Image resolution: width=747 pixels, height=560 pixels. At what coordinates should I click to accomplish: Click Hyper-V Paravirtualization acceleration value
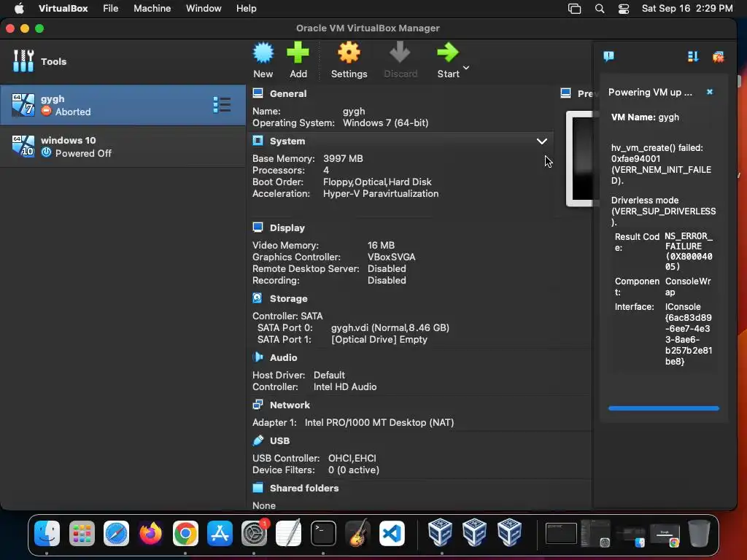(x=381, y=194)
